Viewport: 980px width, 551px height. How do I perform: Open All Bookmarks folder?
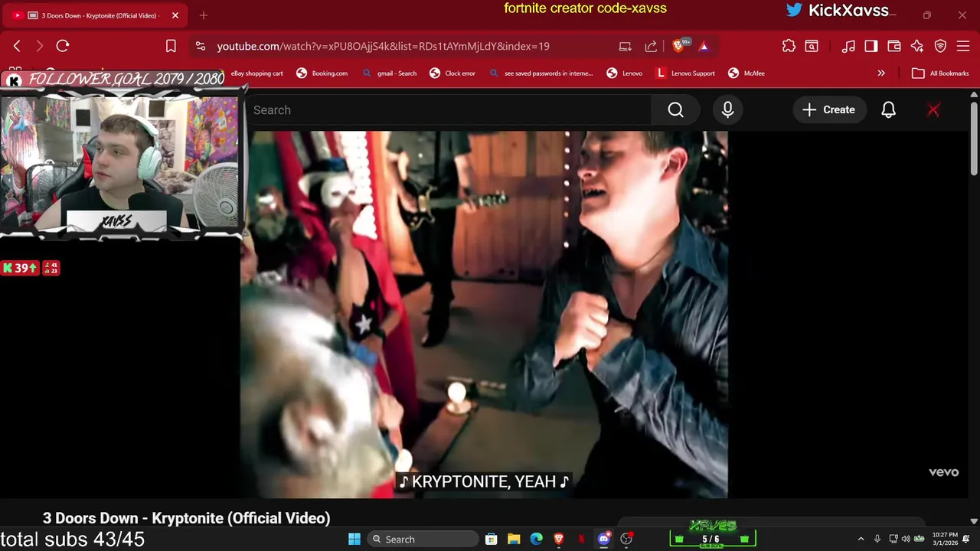pos(941,73)
